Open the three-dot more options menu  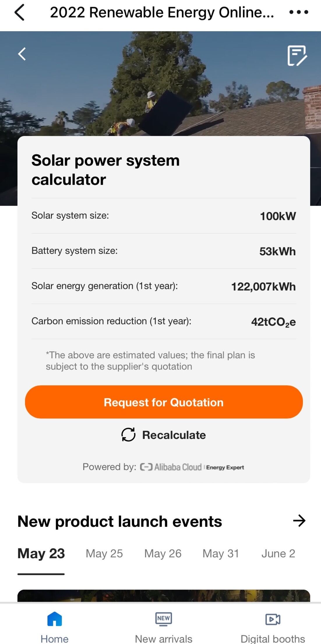click(299, 12)
